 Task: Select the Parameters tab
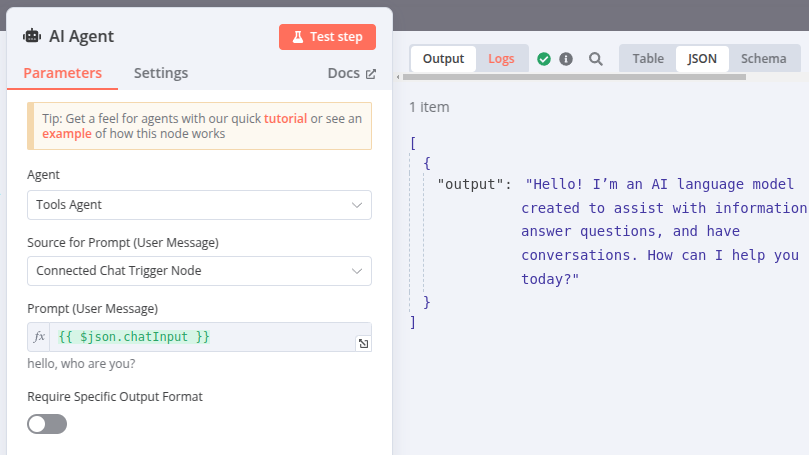[62, 73]
